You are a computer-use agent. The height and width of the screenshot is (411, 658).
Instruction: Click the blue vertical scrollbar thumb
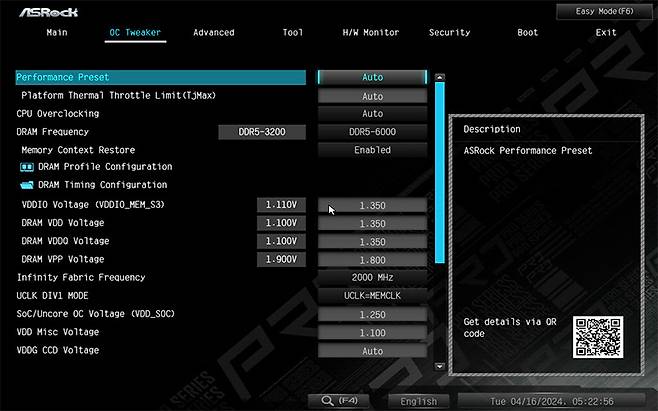tap(440, 170)
